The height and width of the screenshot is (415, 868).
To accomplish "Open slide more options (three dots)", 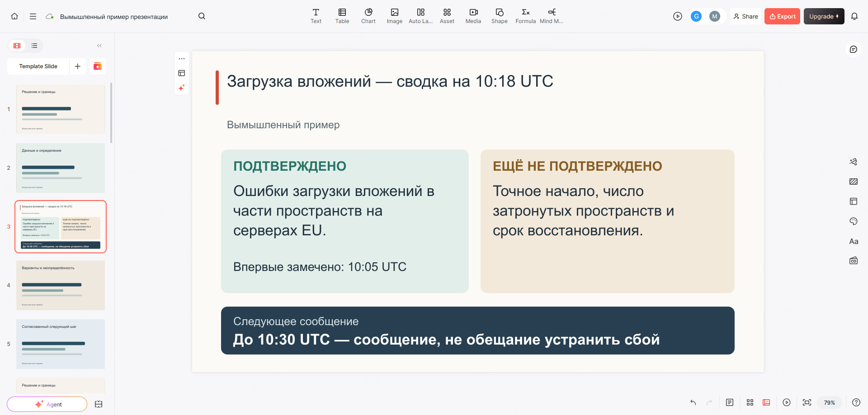I will pos(182,59).
